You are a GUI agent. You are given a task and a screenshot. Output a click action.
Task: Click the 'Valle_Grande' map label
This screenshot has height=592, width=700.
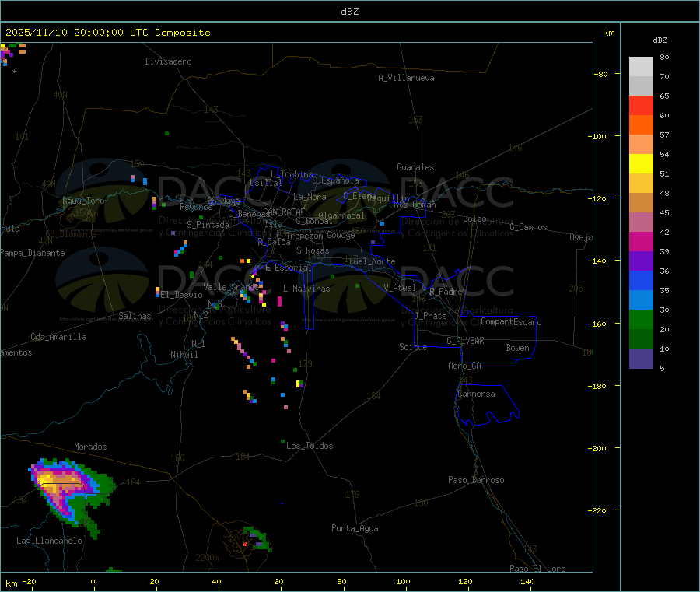click(230, 287)
